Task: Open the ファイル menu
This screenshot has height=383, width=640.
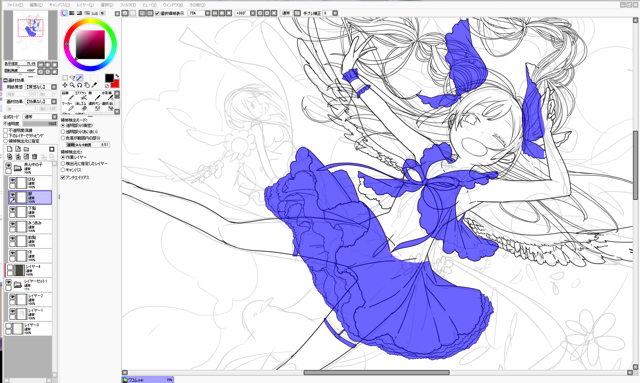Action: 14,5
